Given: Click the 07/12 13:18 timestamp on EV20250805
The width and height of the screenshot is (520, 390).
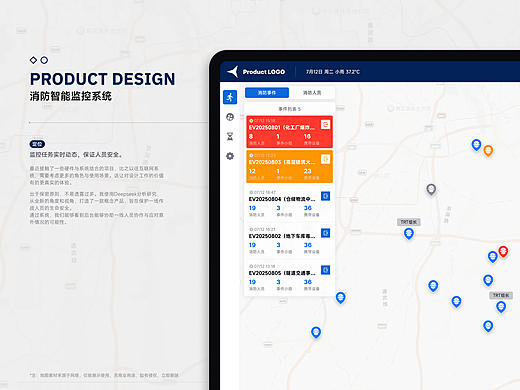Looking at the screenshot, I should [265, 266].
